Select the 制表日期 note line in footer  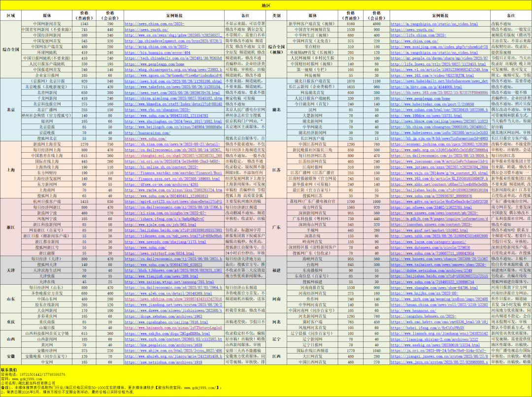point(67,392)
